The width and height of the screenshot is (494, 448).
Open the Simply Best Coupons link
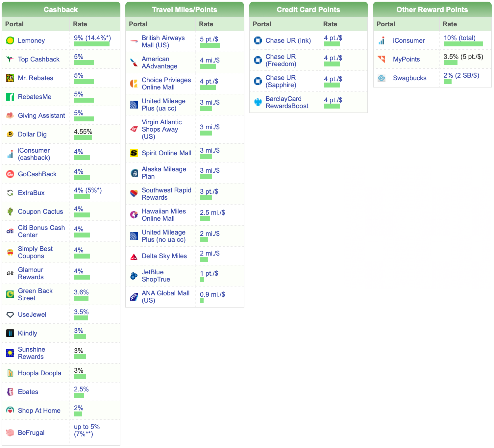35,252
